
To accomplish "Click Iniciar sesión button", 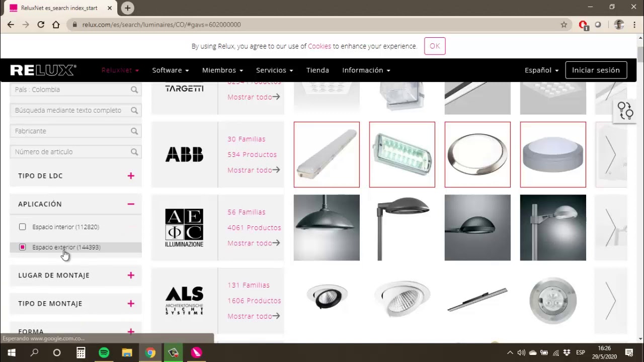I will click(x=596, y=70).
